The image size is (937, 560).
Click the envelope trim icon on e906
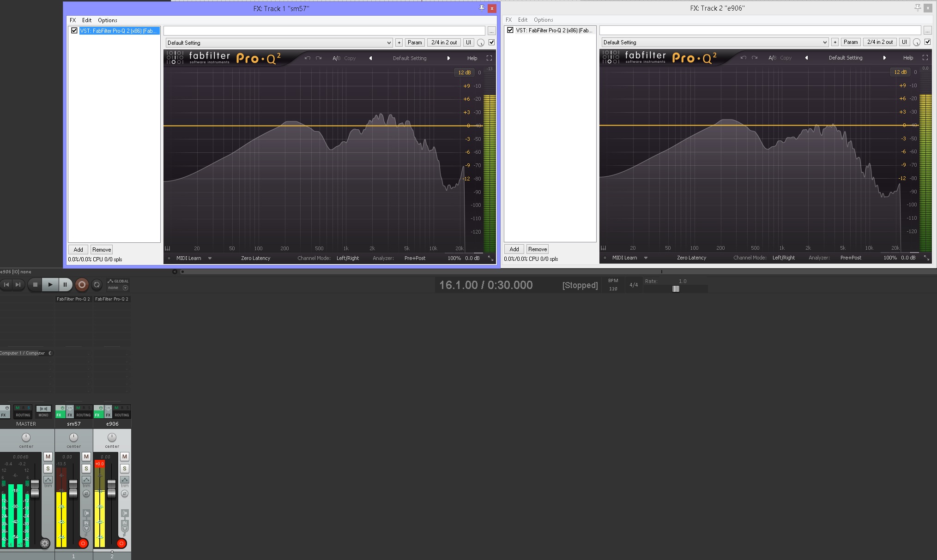point(125,481)
